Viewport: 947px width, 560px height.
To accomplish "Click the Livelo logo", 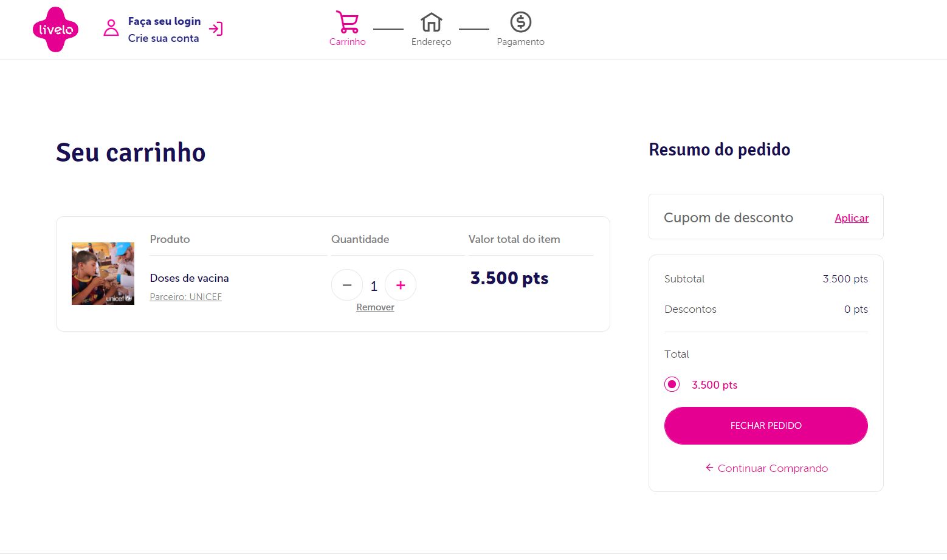I will 55,29.
